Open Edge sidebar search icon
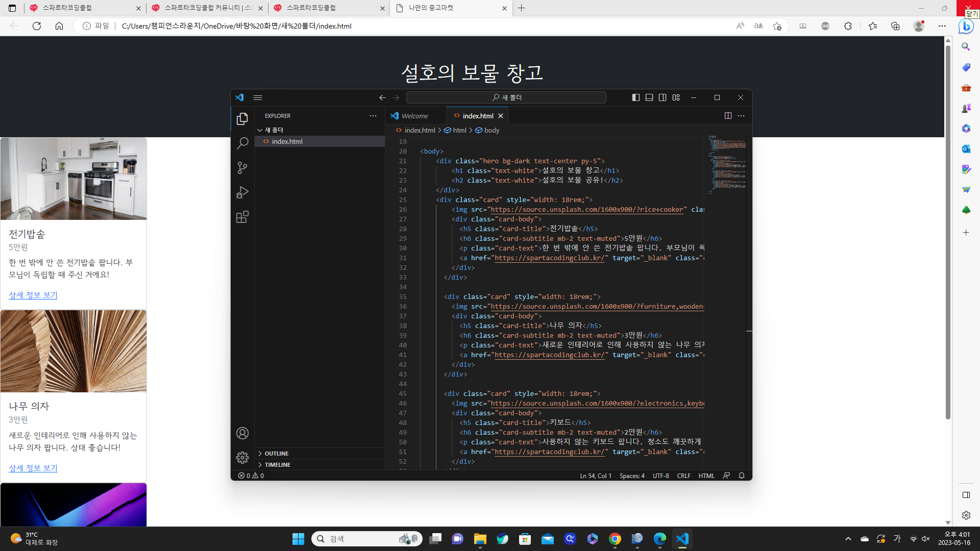 coord(966,47)
